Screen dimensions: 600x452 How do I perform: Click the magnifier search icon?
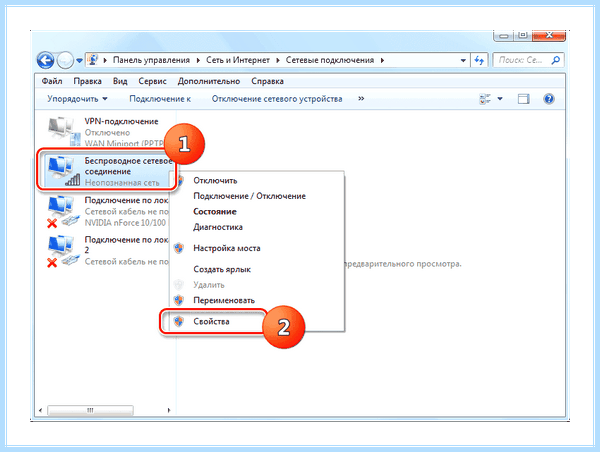(x=556, y=60)
